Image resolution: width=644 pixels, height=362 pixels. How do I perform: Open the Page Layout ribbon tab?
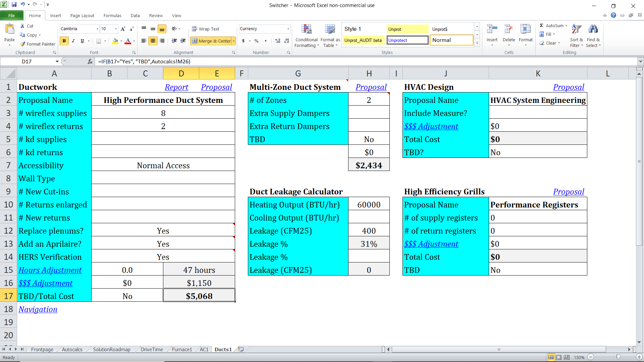pyautogui.click(x=82, y=15)
